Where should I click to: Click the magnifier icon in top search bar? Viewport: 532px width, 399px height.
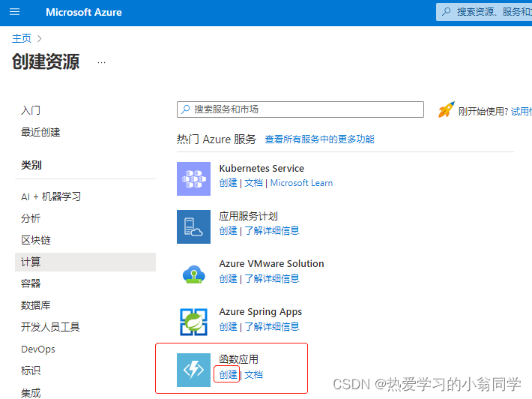[446, 12]
